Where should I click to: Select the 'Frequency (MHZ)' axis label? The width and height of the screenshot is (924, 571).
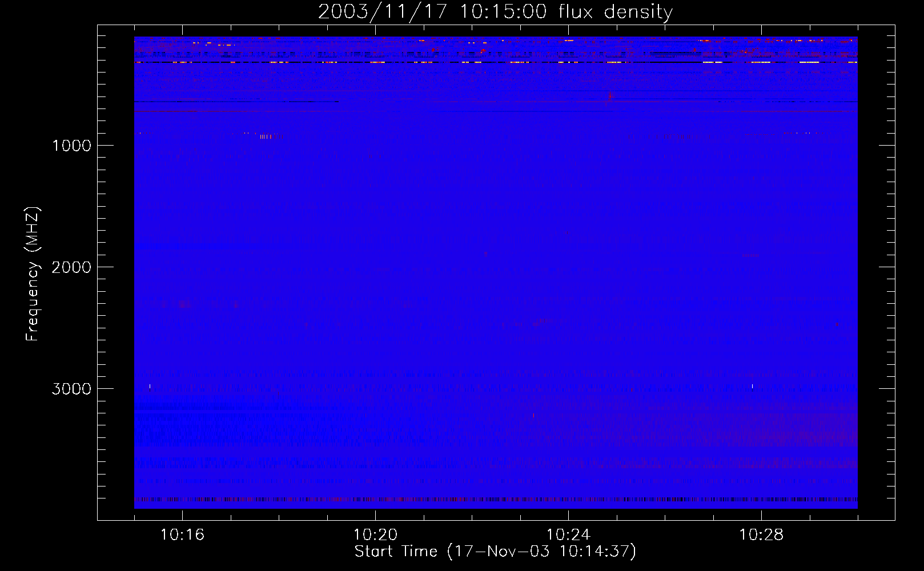(33, 274)
